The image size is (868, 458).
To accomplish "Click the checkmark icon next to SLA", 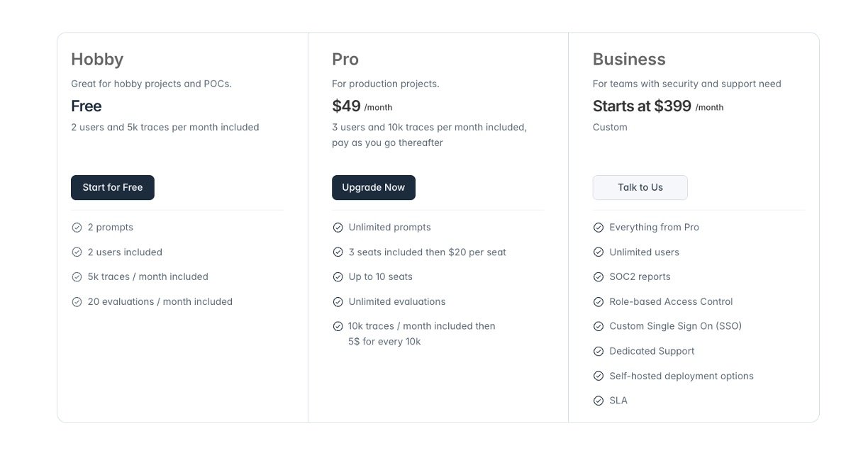I will tap(599, 401).
